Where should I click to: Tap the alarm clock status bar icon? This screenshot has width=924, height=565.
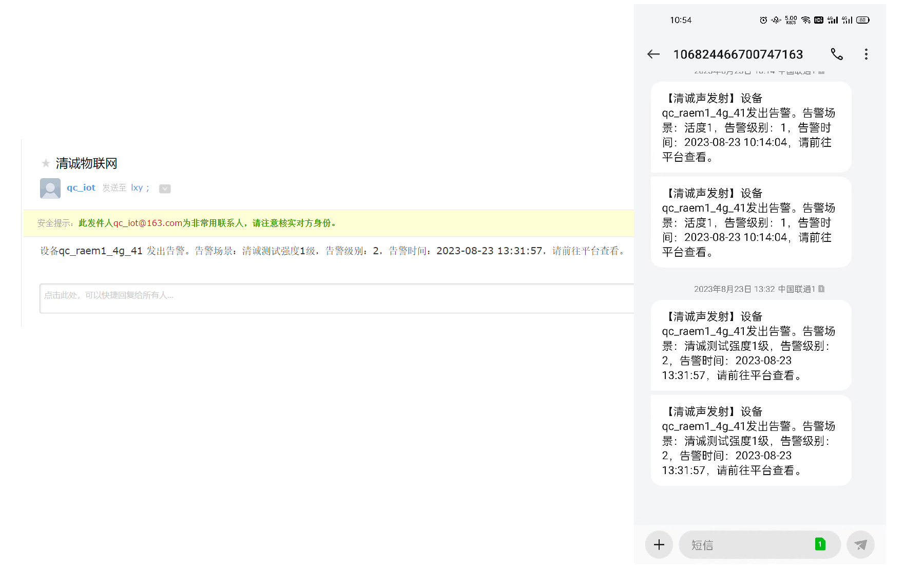tap(763, 20)
